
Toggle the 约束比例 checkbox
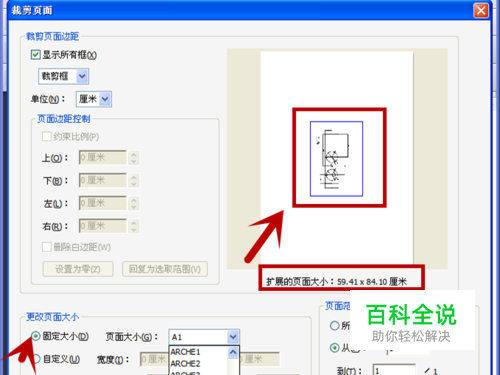(x=46, y=136)
